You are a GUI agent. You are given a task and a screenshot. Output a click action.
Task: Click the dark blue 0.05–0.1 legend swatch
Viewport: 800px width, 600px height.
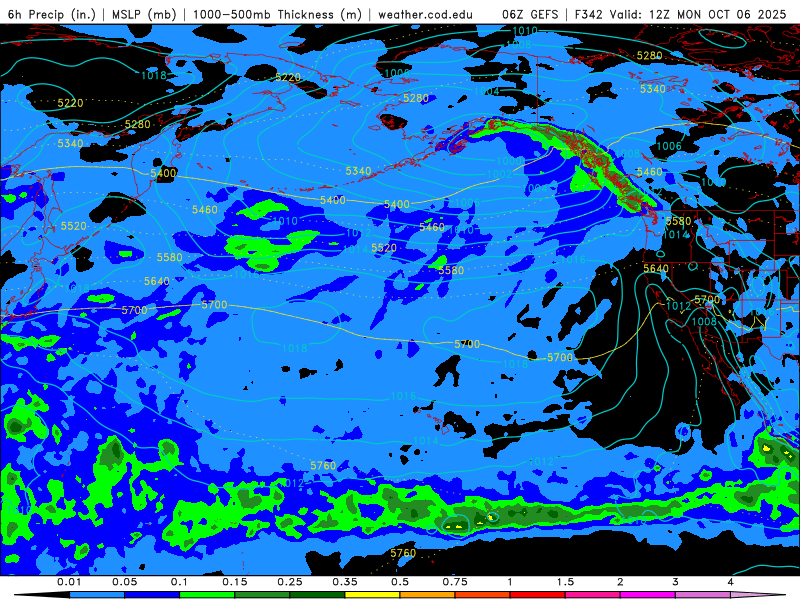click(152, 595)
